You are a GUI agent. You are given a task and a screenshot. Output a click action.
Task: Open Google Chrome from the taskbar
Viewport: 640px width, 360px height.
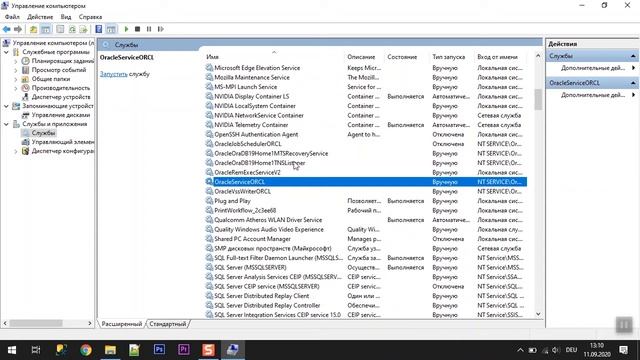coord(86,350)
